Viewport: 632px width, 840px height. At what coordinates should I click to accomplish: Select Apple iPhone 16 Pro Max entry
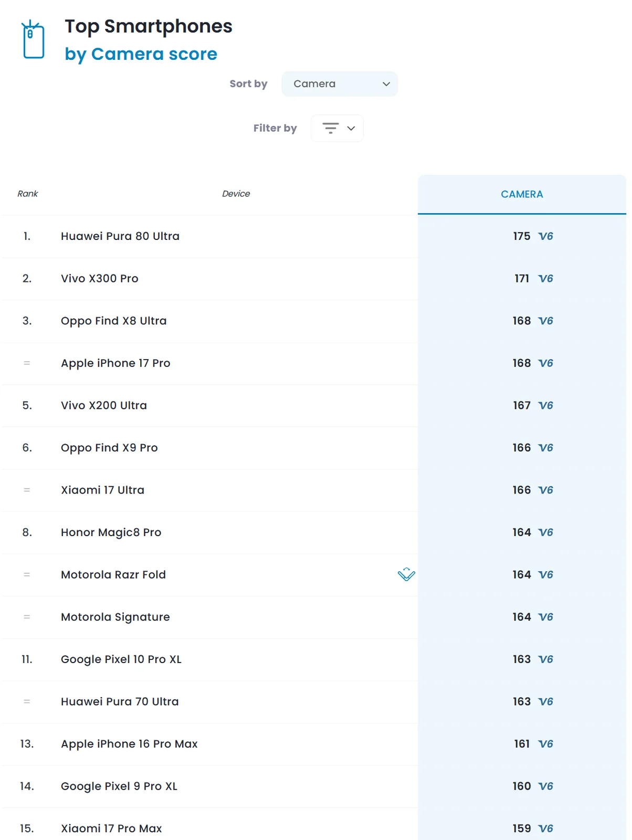(x=129, y=744)
